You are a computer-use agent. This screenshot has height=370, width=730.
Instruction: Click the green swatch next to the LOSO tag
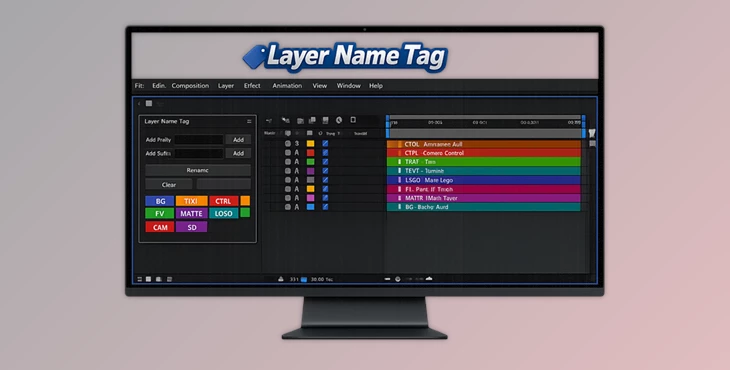pos(245,213)
